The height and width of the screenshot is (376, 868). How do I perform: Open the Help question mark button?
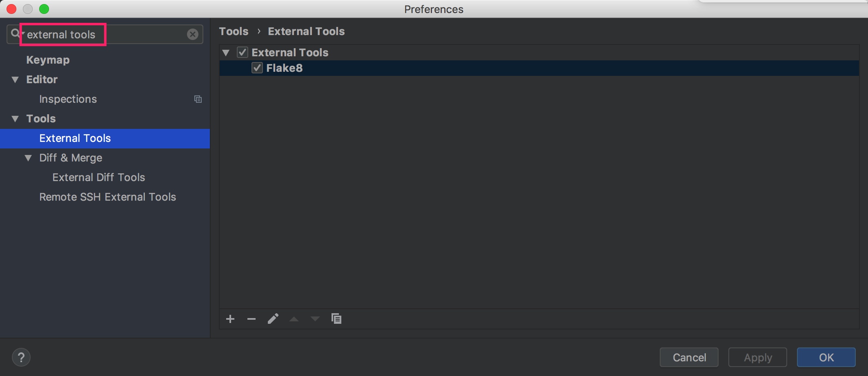coord(21,358)
